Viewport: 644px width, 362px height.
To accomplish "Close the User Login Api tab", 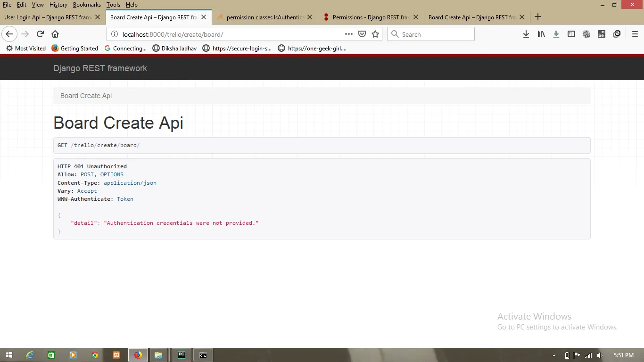I will pos(98,17).
